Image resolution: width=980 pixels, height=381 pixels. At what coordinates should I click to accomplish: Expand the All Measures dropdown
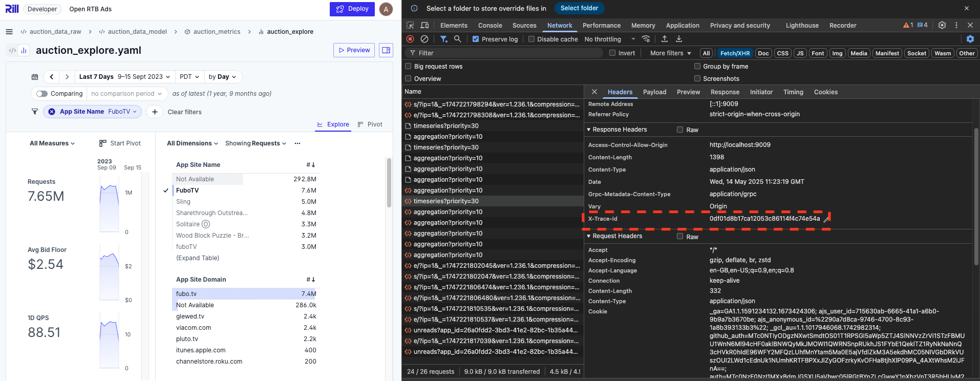(x=52, y=143)
